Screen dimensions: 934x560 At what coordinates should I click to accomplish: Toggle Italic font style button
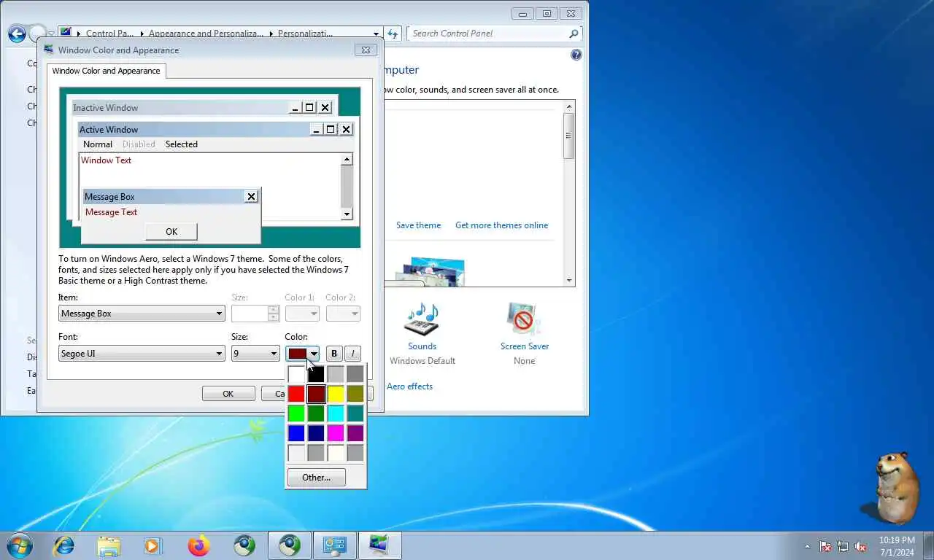coord(352,354)
